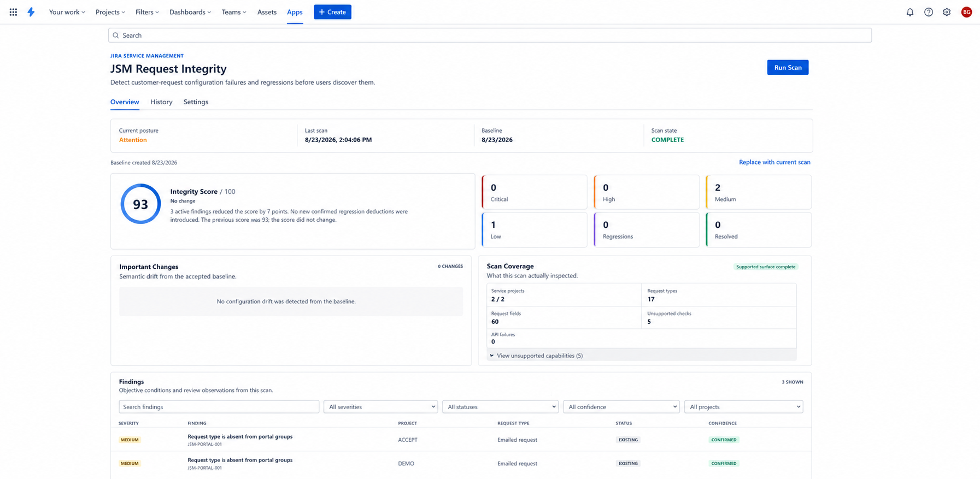Image resolution: width=980 pixels, height=479 pixels.
Task: Click the Finding column header
Action: (x=197, y=423)
